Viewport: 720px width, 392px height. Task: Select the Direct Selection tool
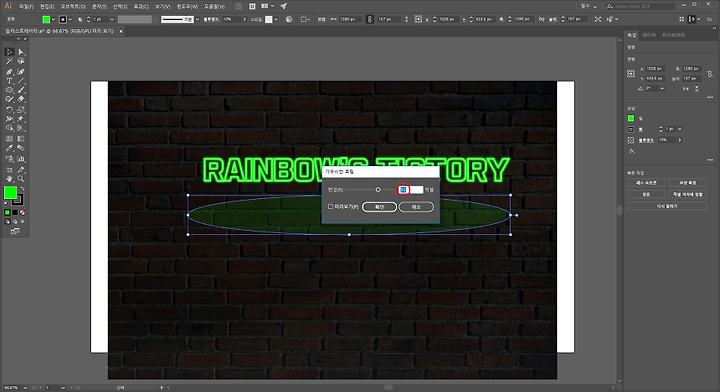21,52
